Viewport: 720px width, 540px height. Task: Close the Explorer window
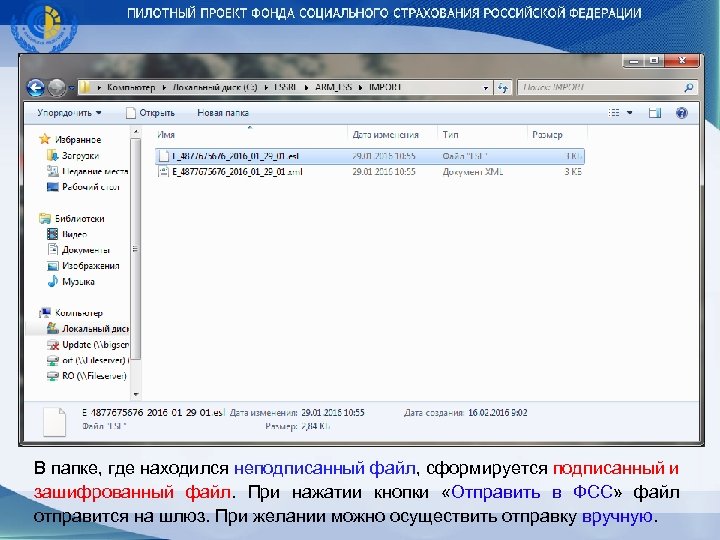[x=683, y=60]
